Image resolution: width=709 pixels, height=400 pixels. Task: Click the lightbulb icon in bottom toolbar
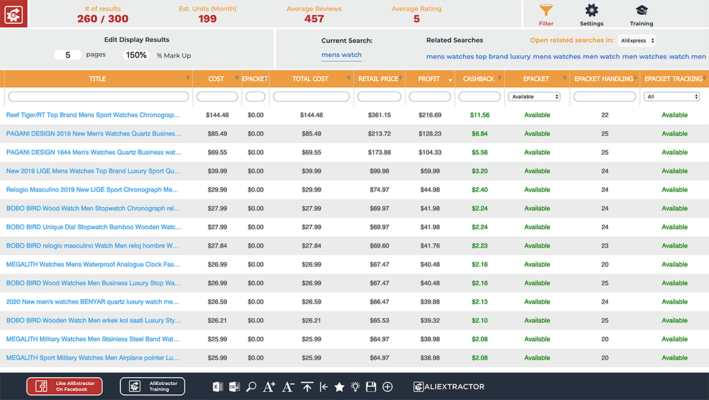[355, 386]
